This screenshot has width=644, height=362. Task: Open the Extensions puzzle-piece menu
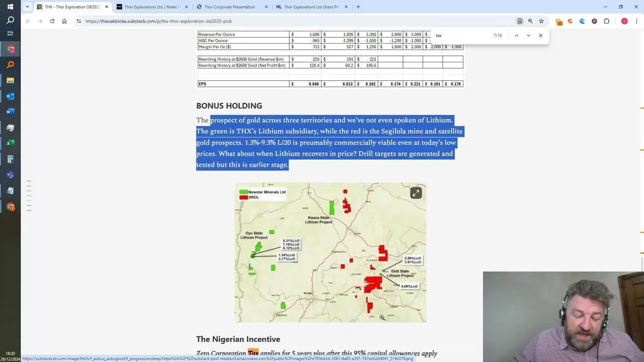[x=606, y=21]
